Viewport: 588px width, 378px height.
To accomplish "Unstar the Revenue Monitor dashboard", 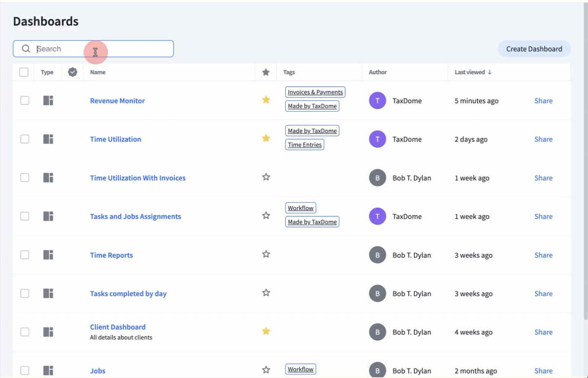I will pos(266,100).
